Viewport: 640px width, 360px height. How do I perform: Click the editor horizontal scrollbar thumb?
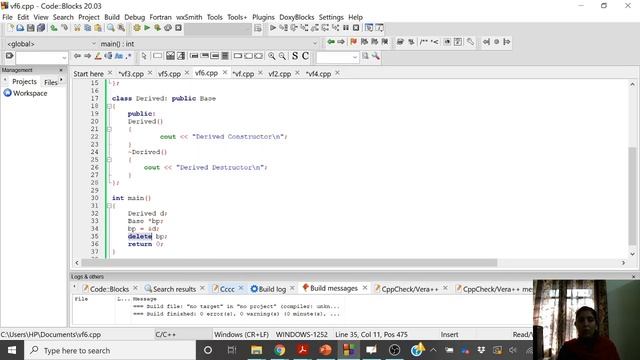[x=289, y=262]
